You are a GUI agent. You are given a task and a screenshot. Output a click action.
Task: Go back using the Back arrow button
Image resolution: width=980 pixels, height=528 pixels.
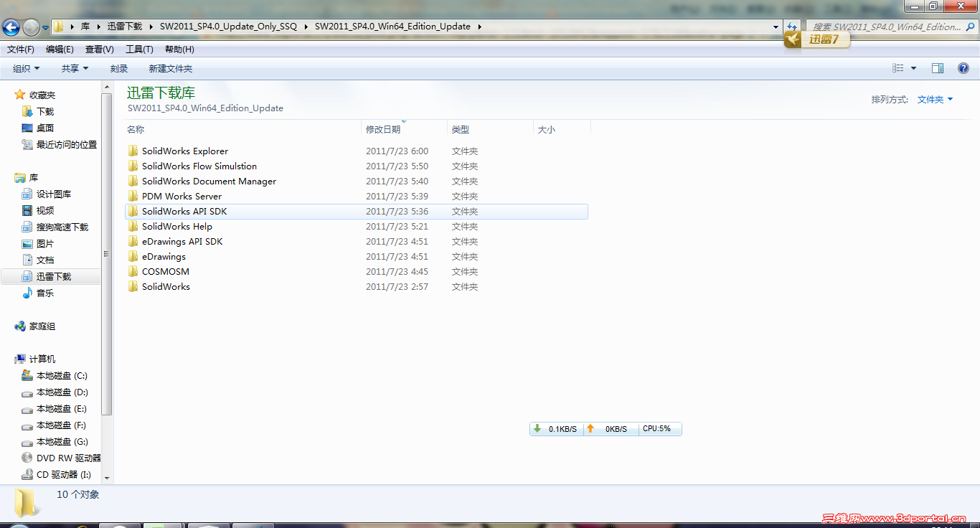(x=11, y=27)
